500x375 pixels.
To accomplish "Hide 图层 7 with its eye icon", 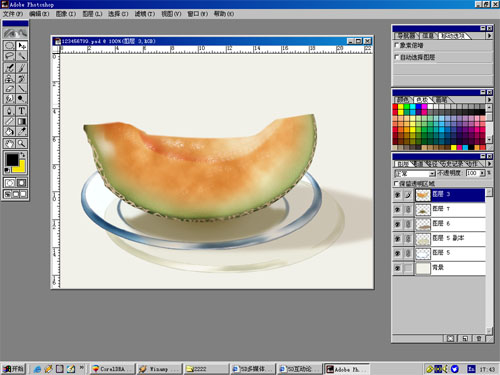I will 397,210.
